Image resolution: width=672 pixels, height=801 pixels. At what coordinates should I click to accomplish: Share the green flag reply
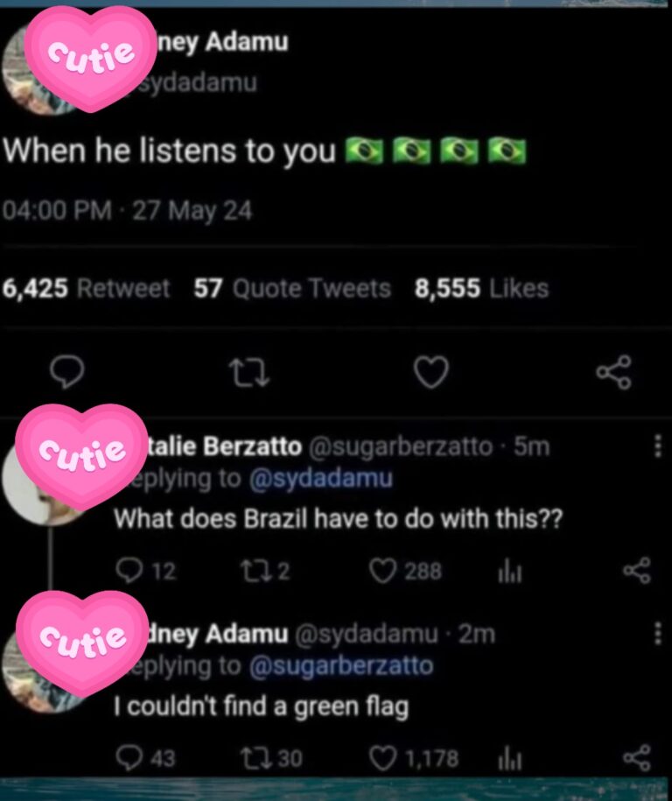point(636,757)
